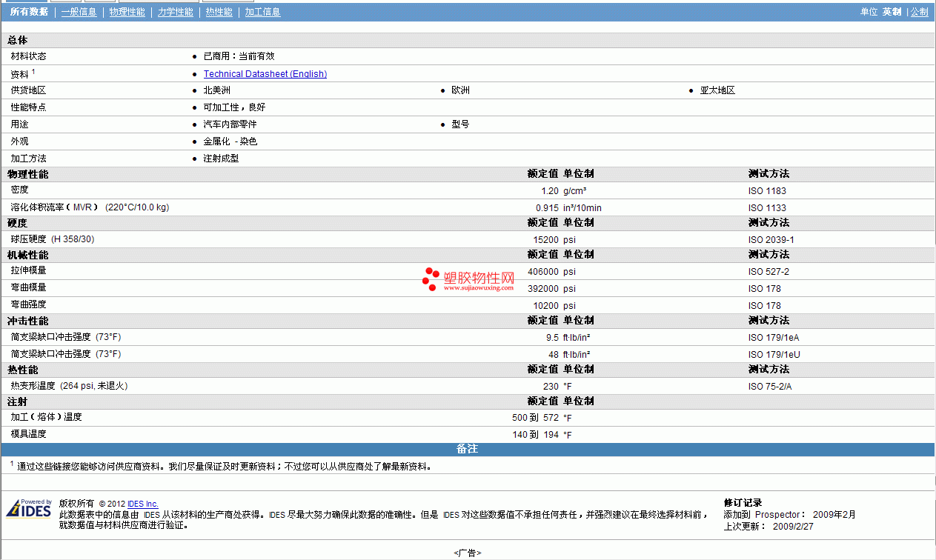Click the heat deflection value 230
936x560 pixels.
point(551,387)
